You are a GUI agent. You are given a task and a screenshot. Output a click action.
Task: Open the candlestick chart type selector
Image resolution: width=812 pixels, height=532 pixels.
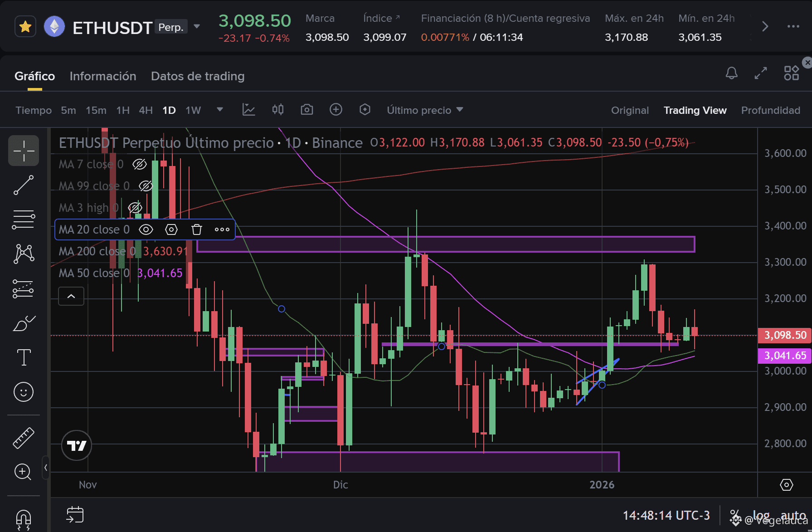[x=278, y=110]
